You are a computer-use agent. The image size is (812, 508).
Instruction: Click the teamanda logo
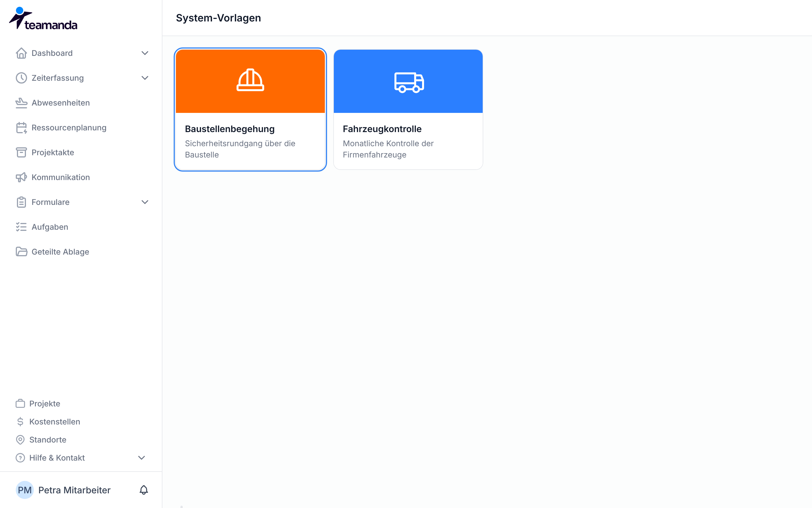pyautogui.click(x=43, y=18)
